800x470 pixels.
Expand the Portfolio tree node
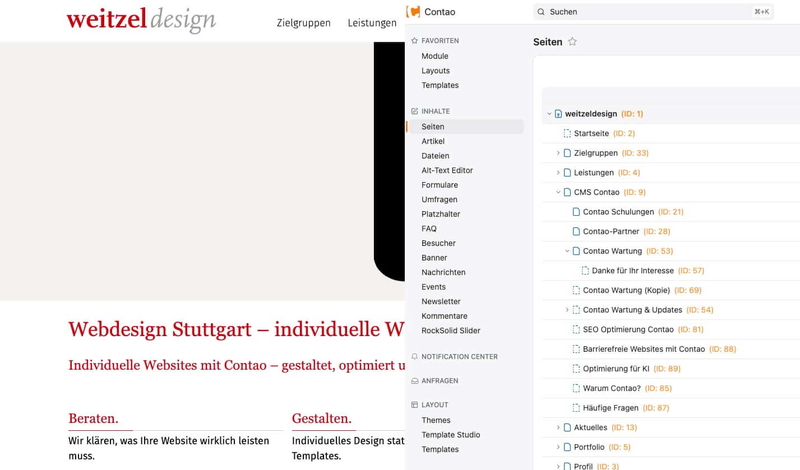tap(558, 447)
